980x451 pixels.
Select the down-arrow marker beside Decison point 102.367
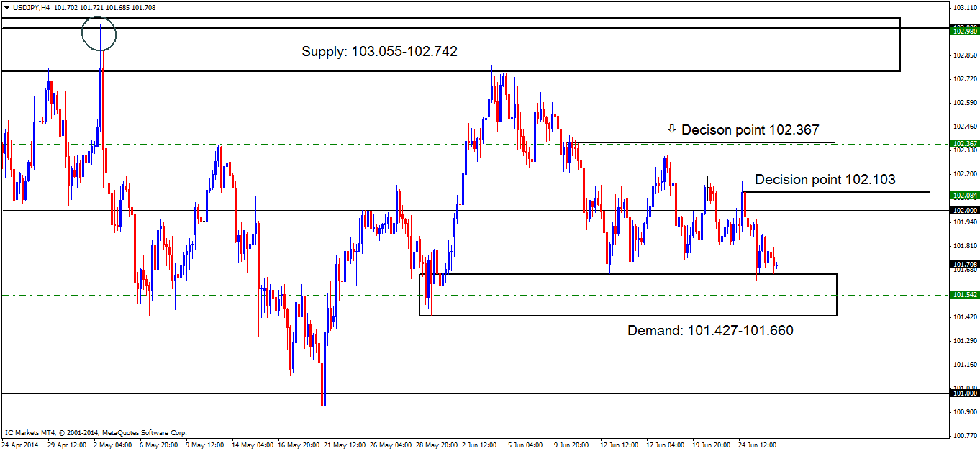click(672, 129)
